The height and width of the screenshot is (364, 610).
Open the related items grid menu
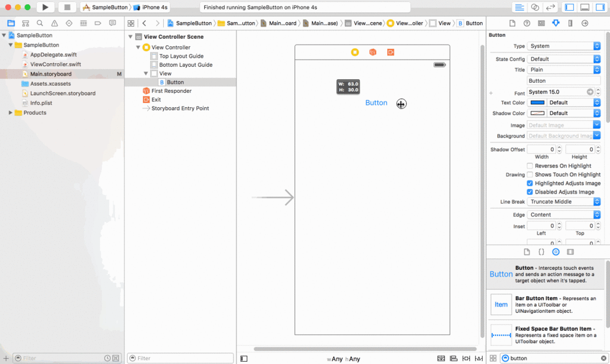(x=130, y=23)
